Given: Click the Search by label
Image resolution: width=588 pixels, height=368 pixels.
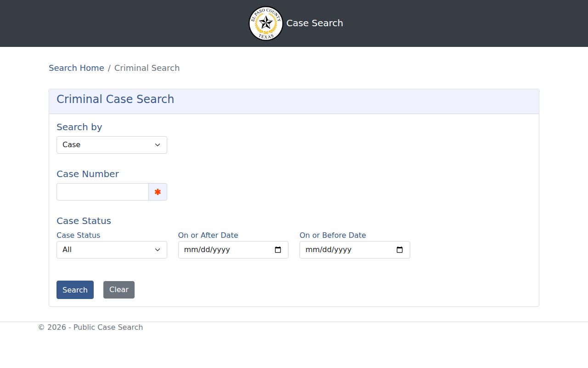Looking at the screenshot, I should coord(79,127).
